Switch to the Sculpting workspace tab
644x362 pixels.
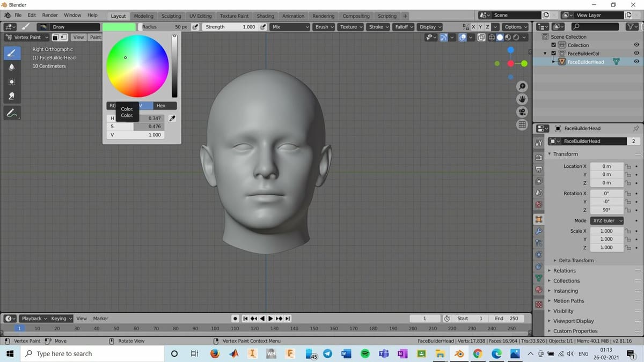(x=171, y=16)
